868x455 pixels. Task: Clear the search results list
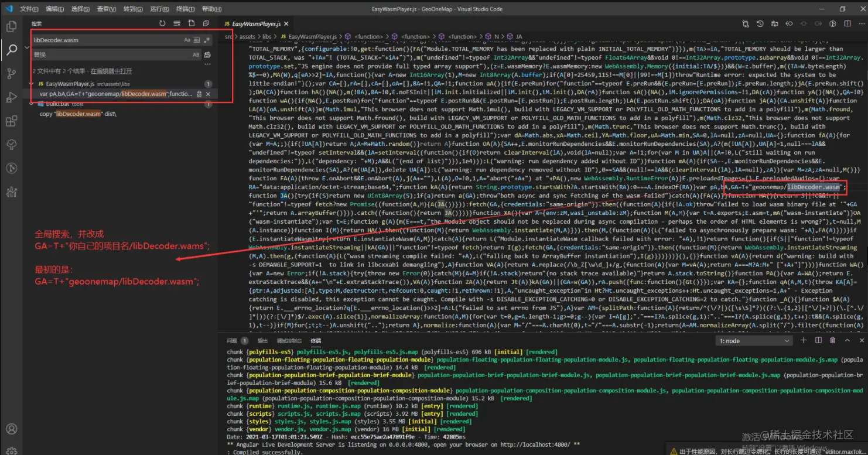point(177,23)
